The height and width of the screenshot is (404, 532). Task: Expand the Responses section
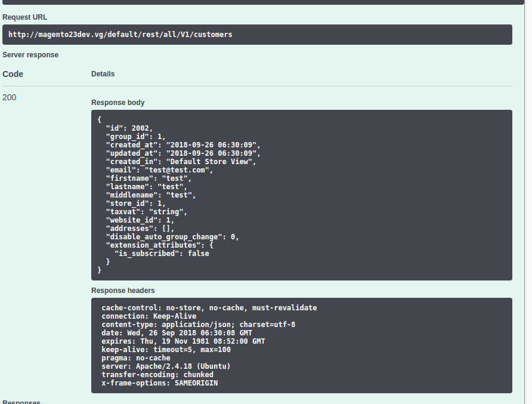(21, 402)
